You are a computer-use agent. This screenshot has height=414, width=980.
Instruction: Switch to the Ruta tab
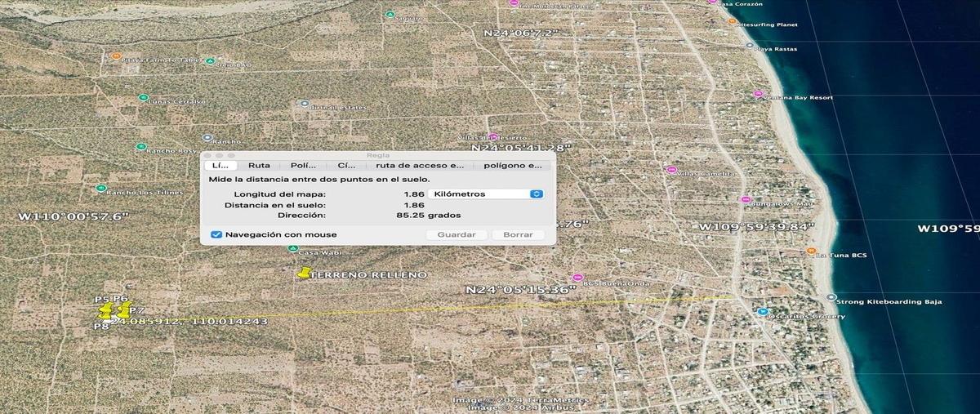coord(259,165)
